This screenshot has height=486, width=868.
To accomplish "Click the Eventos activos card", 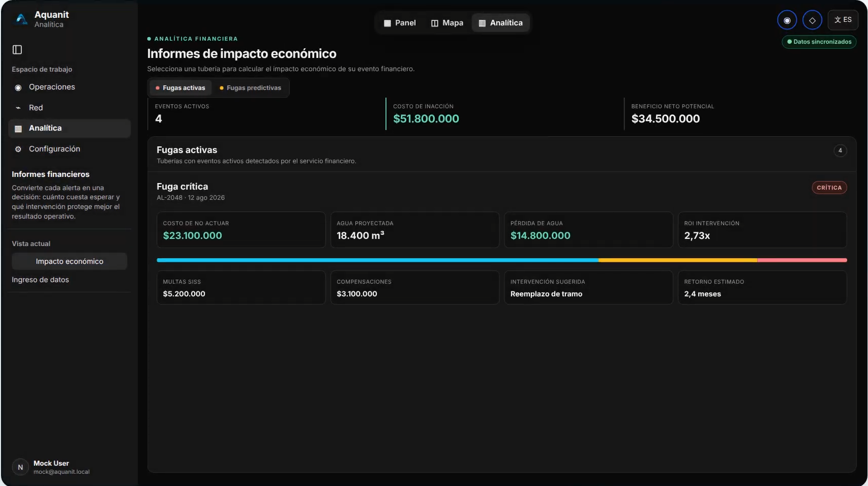I will click(266, 114).
